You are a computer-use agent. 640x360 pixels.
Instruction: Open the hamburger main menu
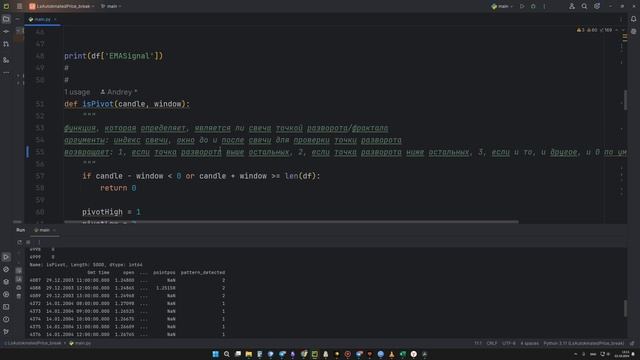click(19, 7)
